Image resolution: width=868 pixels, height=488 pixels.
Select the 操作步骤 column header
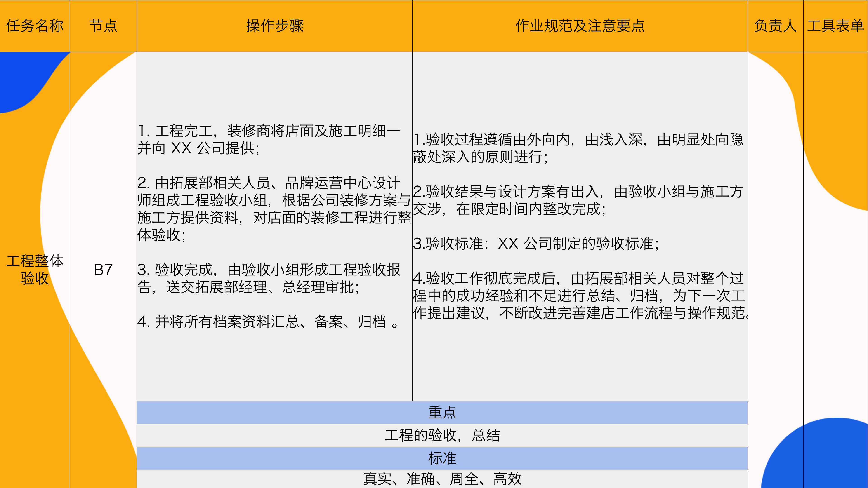[275, 26]
